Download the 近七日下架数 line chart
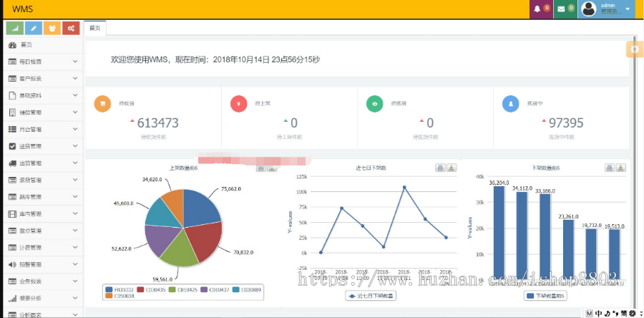This screenshot has height=318, width=644. 452,168
